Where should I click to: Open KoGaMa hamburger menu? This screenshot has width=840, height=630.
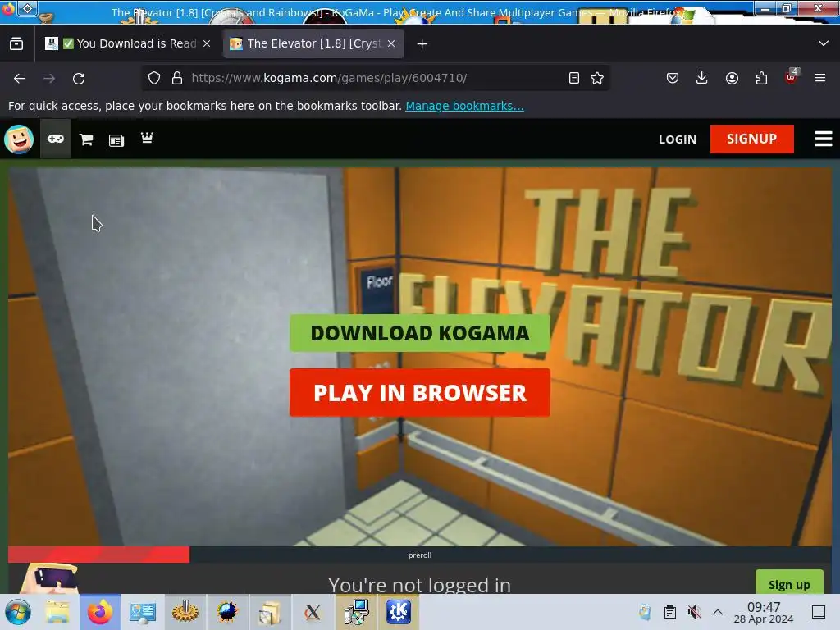[x=824, y=139]
